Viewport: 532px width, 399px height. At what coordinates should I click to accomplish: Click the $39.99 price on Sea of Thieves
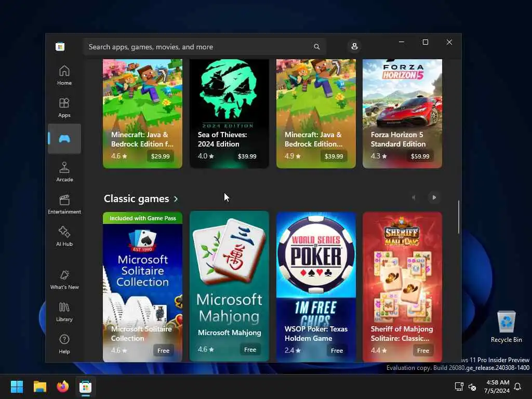coord(247,156)
